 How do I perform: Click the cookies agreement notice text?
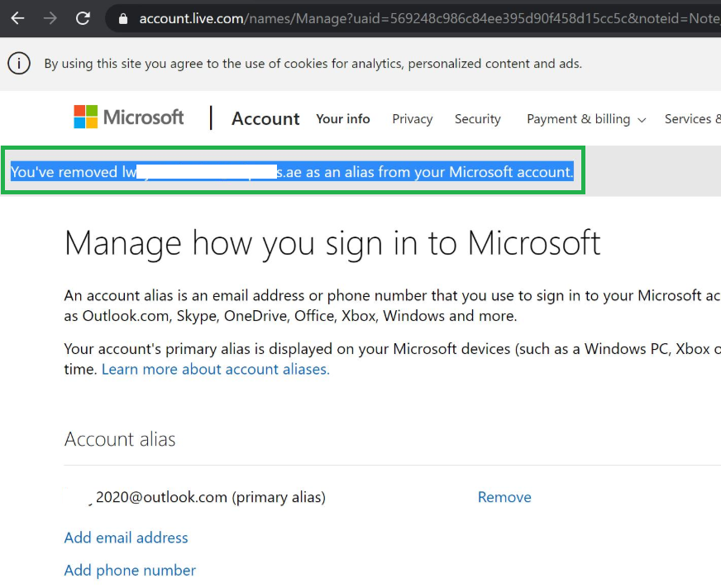(x=313, y=64)
